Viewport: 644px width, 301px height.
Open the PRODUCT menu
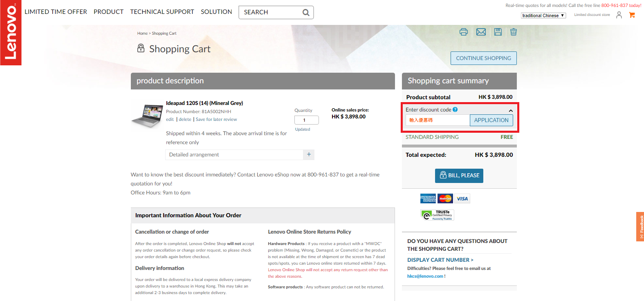coord(108,12)
